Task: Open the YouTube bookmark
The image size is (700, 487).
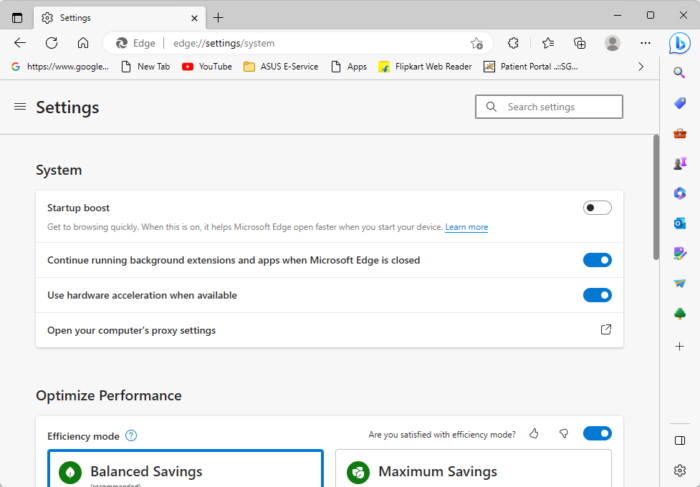Action: click(207, 67)
